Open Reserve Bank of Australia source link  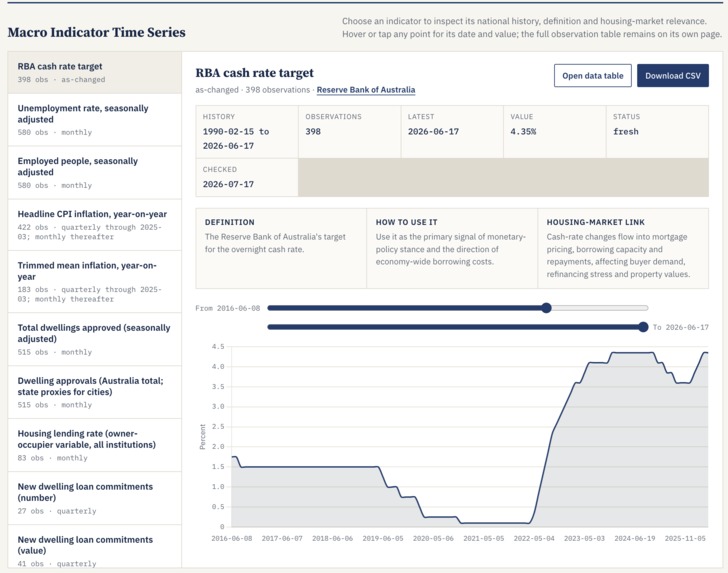pyautogui.click(x=366, y=90)
